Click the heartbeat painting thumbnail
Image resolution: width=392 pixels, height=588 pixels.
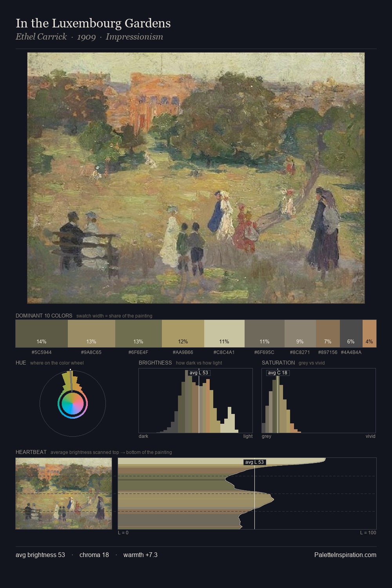coord(64,494)
